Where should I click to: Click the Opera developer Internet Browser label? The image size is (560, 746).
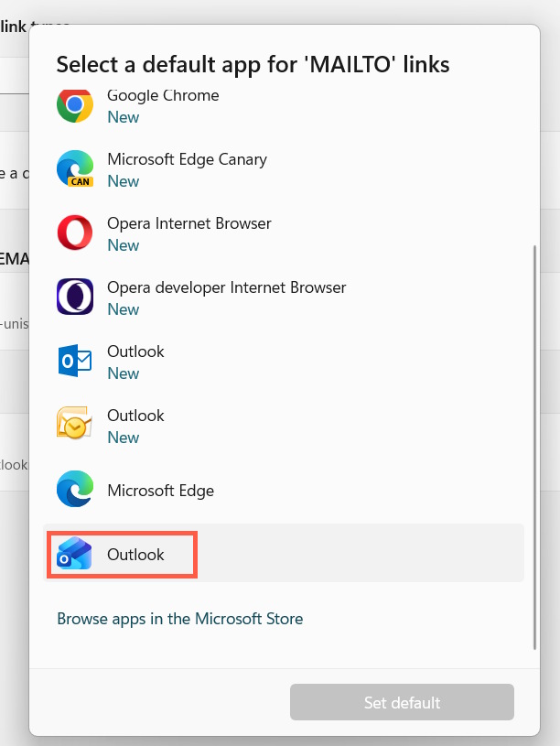tap(227, 287)
